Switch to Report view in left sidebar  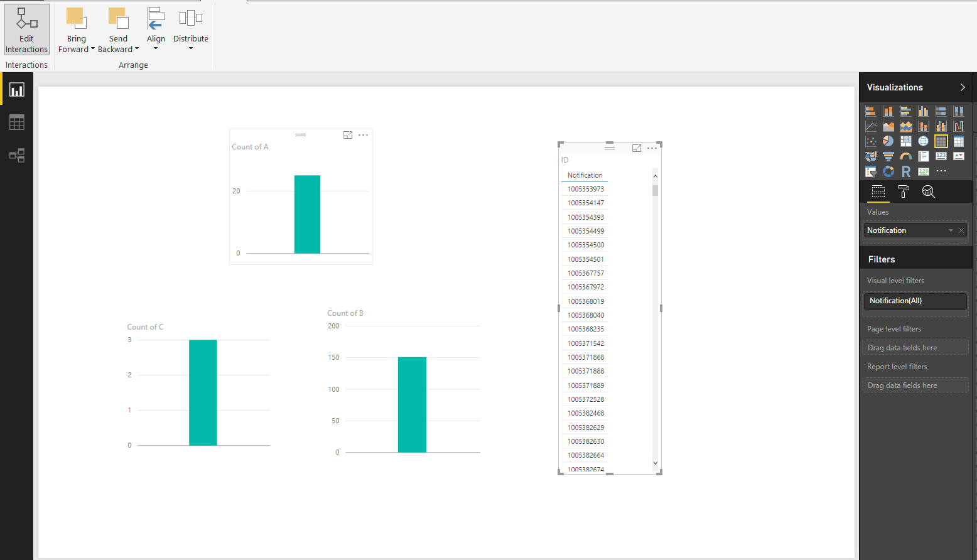coord(17,90)
